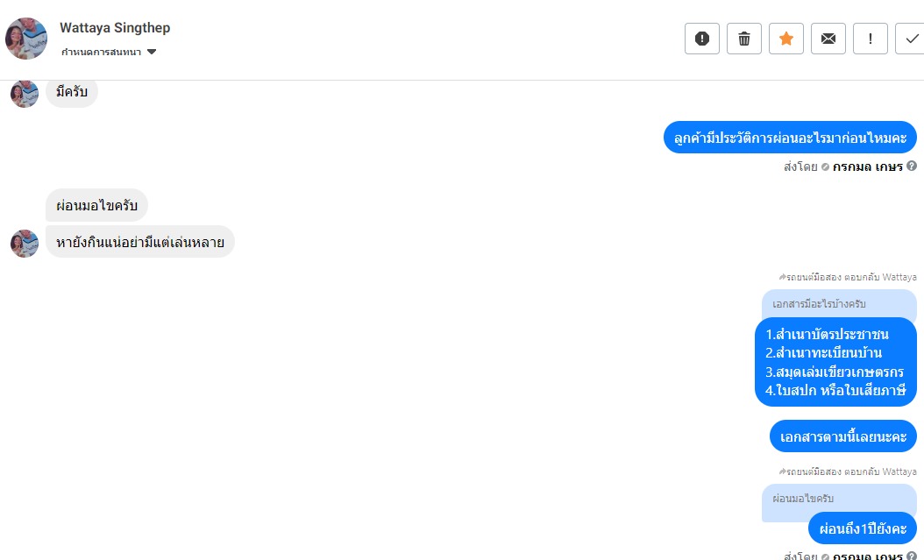Image resolution: width=924 pixels, height=560 pixels.
Task: Click reply arrow icon above document list
Action: tap(782, 277)
